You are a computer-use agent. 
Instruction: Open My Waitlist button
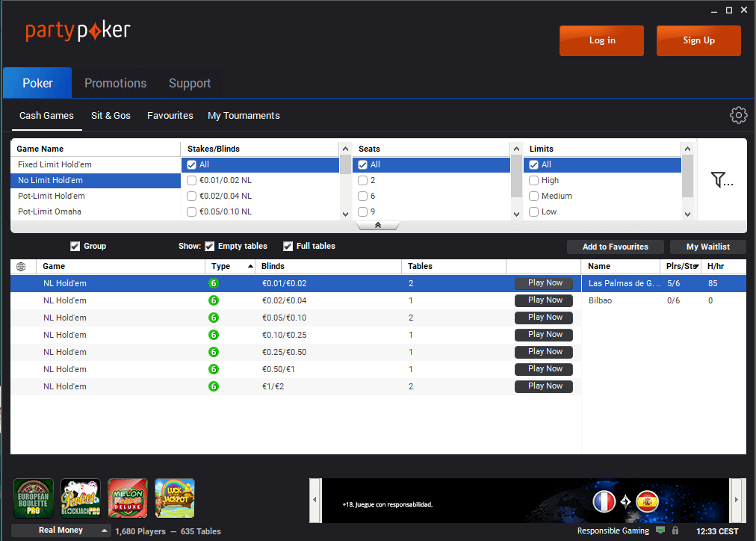point(708,247)
